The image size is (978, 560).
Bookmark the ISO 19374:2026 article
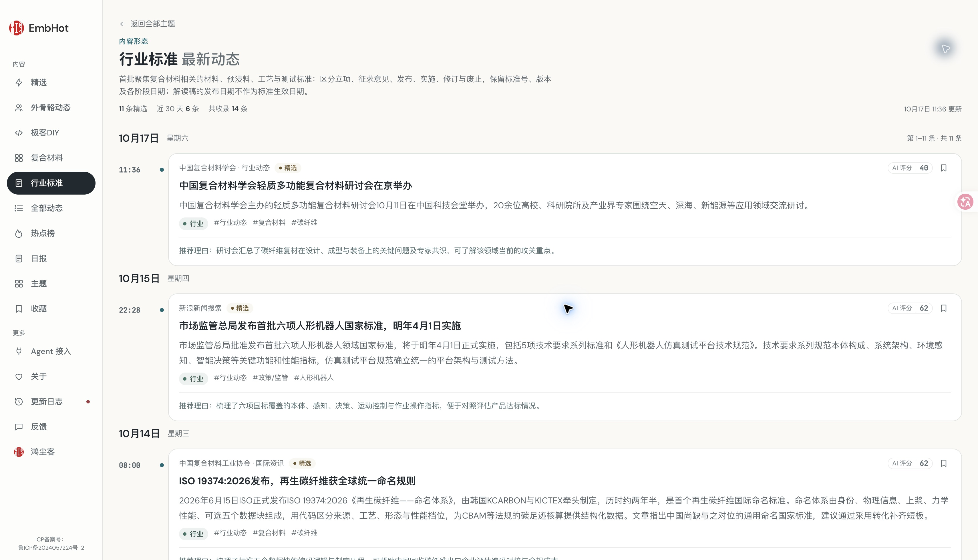944,463
